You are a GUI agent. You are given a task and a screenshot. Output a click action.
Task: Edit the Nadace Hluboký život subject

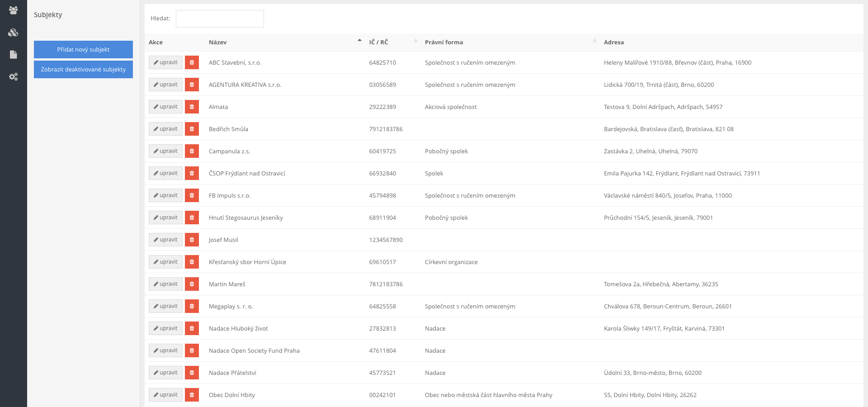(x=165, y=328)
